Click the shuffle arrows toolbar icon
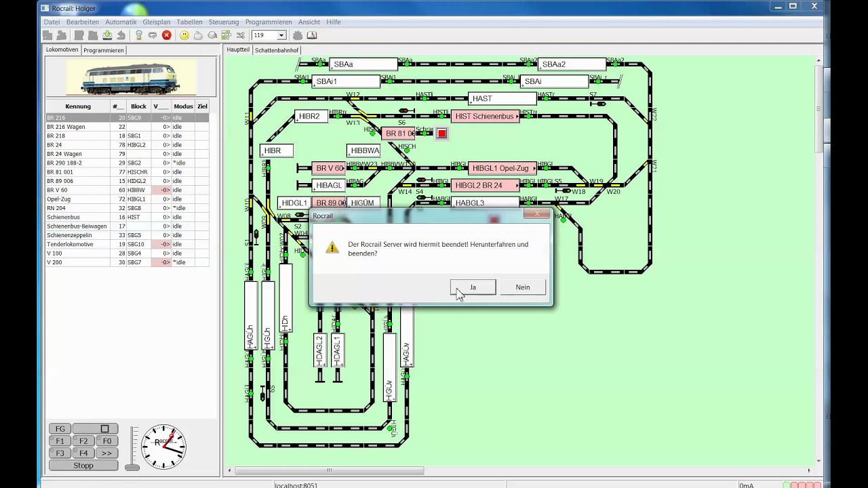Screen dimensions: 868x488 [241, 35]
